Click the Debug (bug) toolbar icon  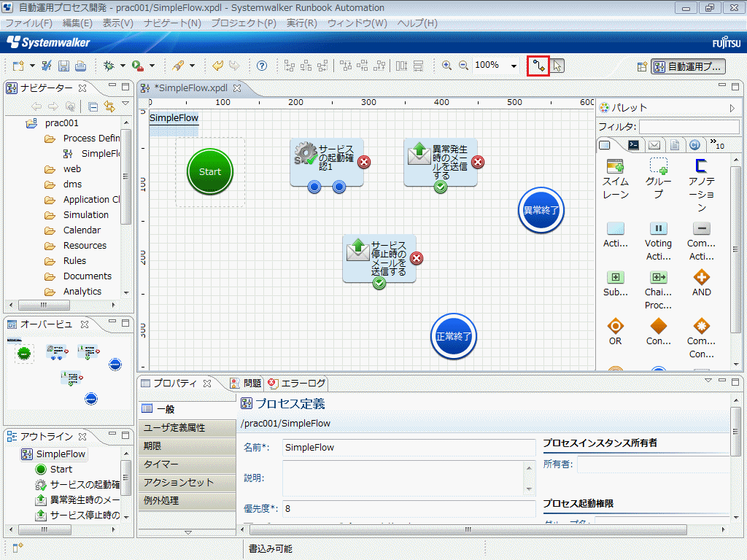coord(109,66)
